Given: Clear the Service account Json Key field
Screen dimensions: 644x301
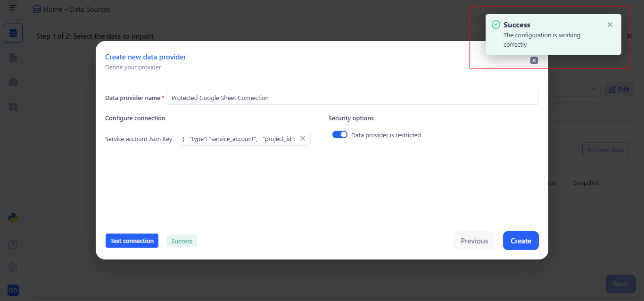Looking at the screenshot, I should pos(303,138).
